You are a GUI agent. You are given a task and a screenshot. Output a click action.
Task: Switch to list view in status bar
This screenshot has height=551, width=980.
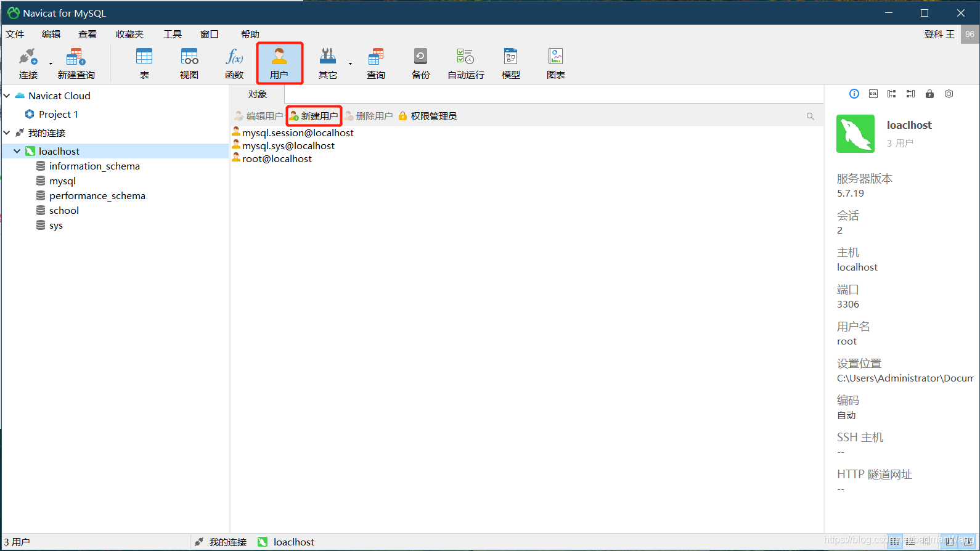[x=894, y=542]
